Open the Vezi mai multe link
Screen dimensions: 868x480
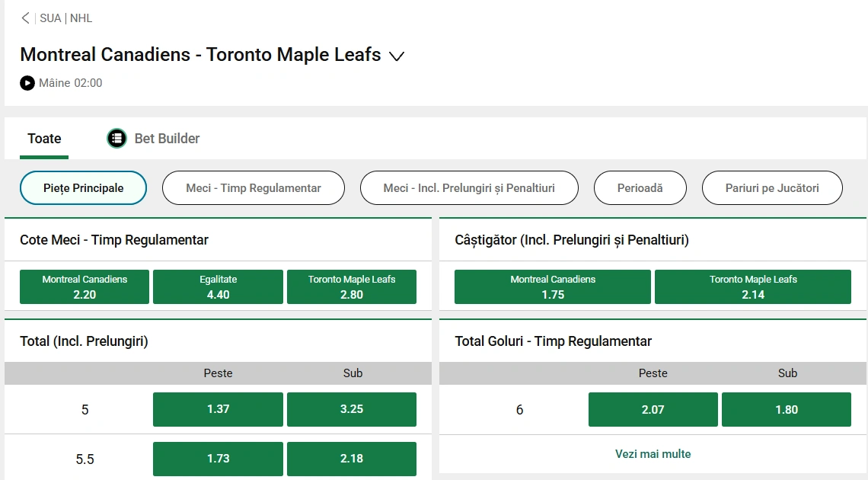pos(653,453)
